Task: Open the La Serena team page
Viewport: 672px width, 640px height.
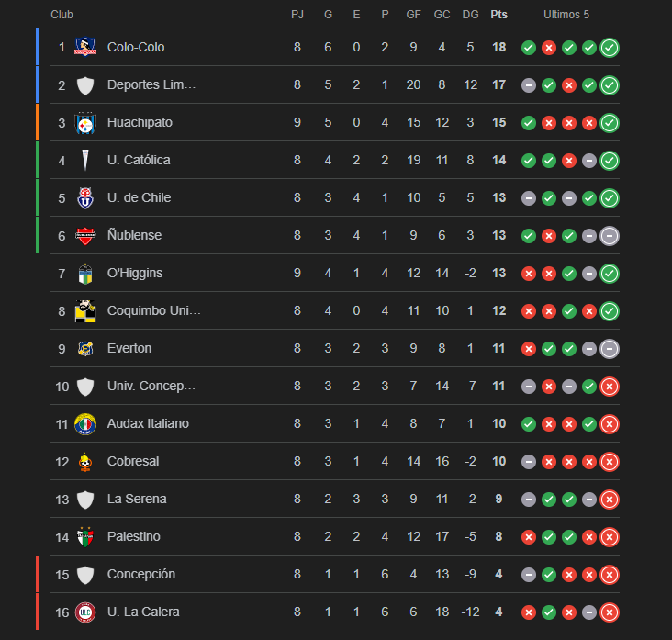Action: click(x=137, y=499)
